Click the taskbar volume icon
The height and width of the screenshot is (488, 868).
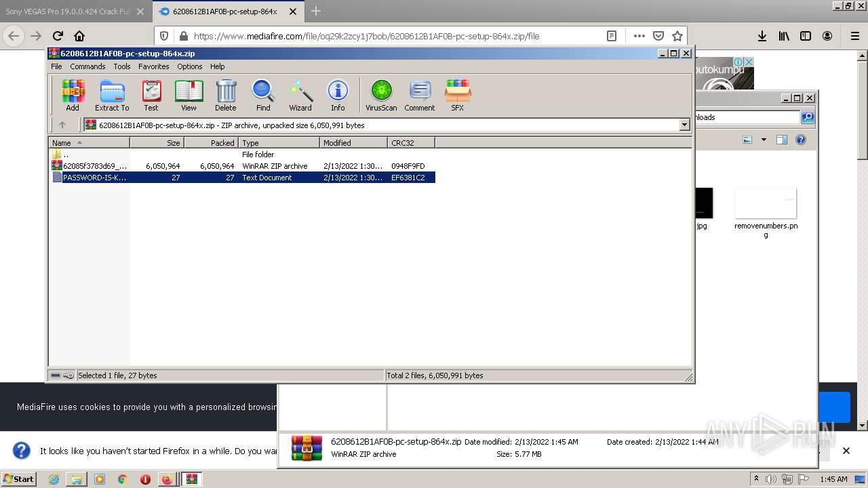[x=770, y=479]
